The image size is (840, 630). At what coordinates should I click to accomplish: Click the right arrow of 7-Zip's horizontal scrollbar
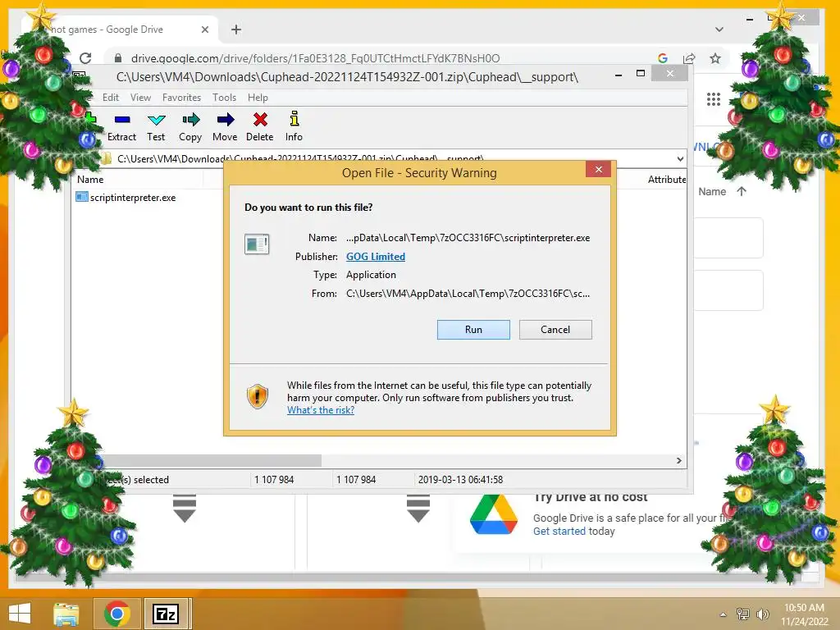pyautogui.click(x=678, y=461)
